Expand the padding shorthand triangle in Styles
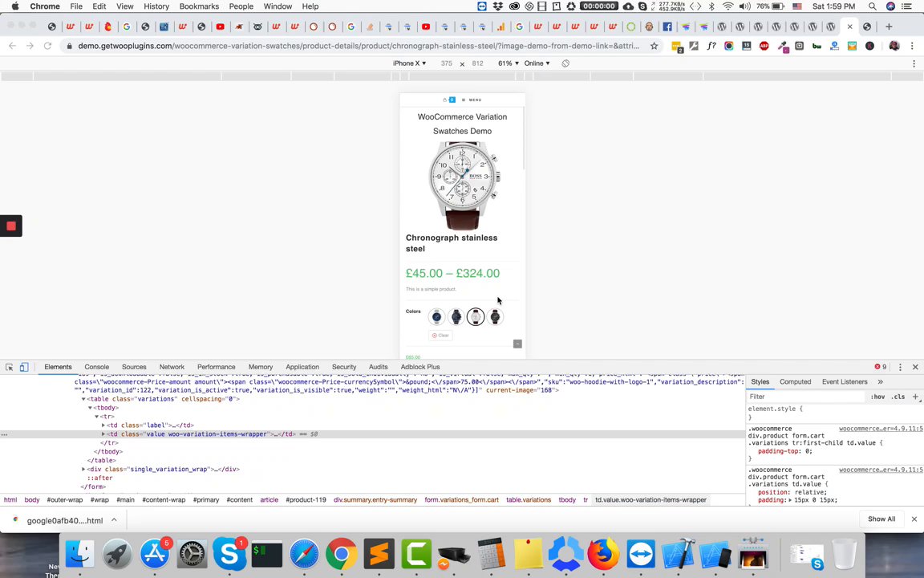This screenshot has width=924, height=578. coord(790,500)
